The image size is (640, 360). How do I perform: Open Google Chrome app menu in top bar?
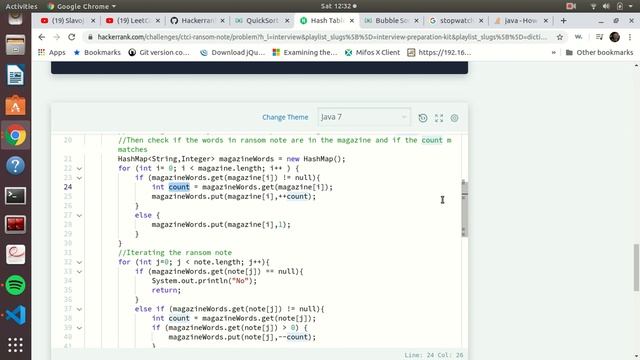[82, 6]
